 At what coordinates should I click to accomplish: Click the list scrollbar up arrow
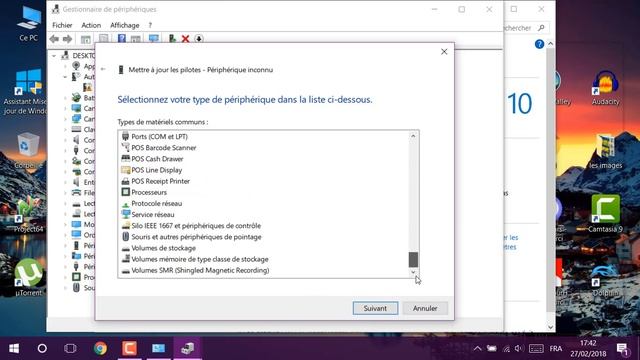(413, 136)
